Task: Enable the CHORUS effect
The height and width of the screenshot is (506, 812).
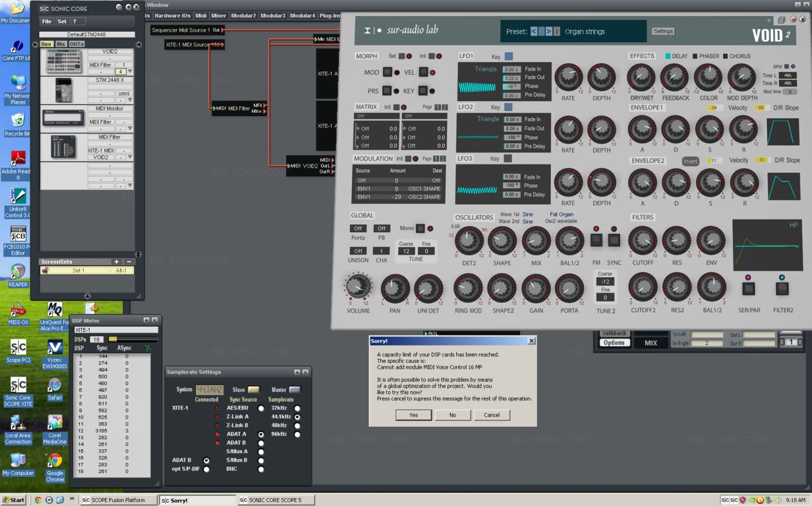Action: [725, 57]
